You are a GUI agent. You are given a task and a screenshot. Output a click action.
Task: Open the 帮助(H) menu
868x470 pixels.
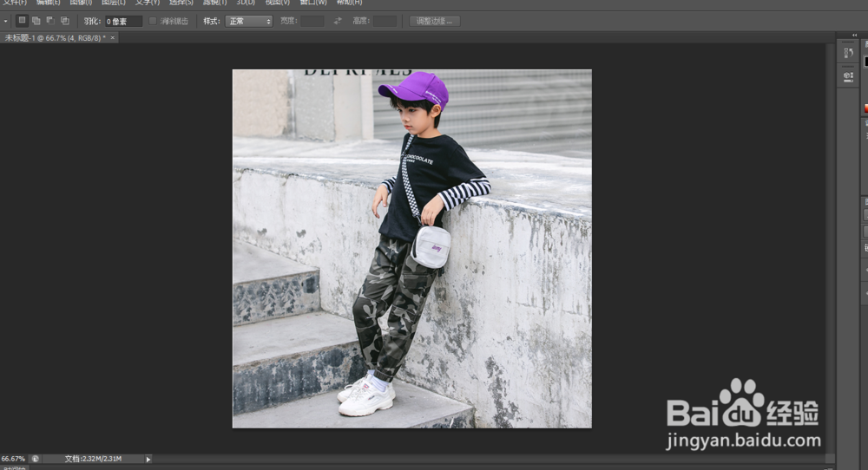pos(349,3)
